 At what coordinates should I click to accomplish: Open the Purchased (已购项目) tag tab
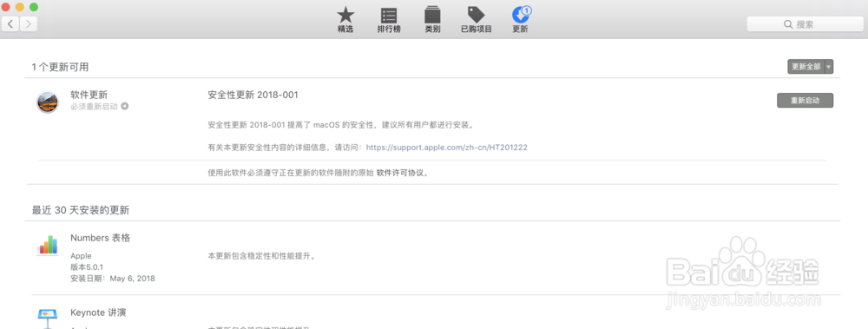(x=476, y=20)
